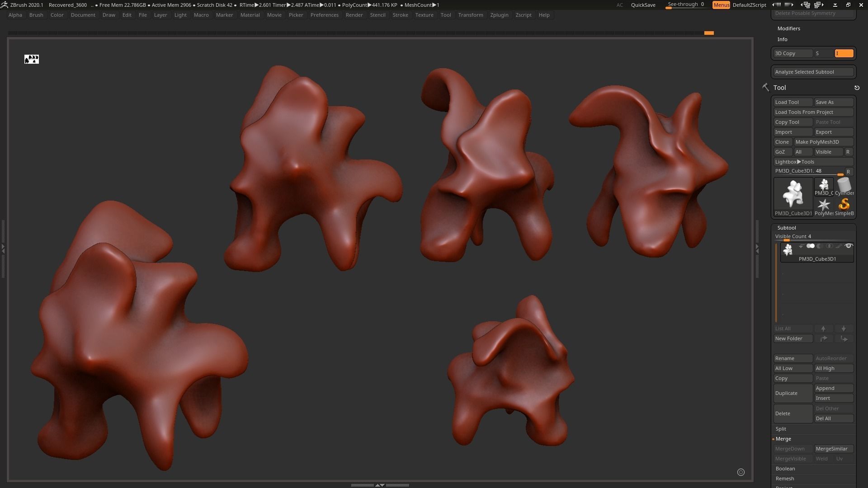Expand the Boolean section
This screenshot has height=488, width=868.
click(x=785, y=469)
